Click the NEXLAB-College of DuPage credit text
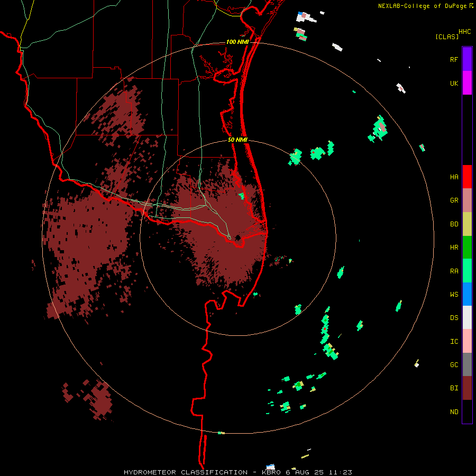The width and height of the screenshot is (476, 476). pyautogui.click(x=422, y=6)
